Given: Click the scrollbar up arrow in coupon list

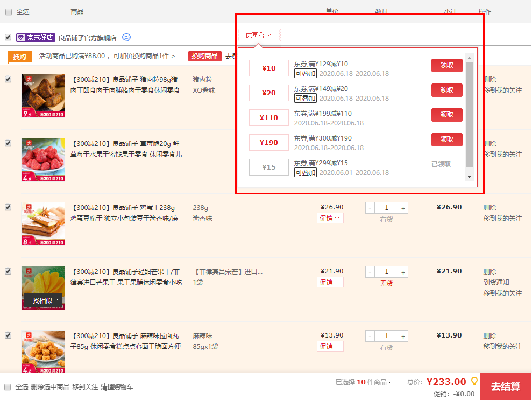Looking at the screenshot, I should click(469, 58).
